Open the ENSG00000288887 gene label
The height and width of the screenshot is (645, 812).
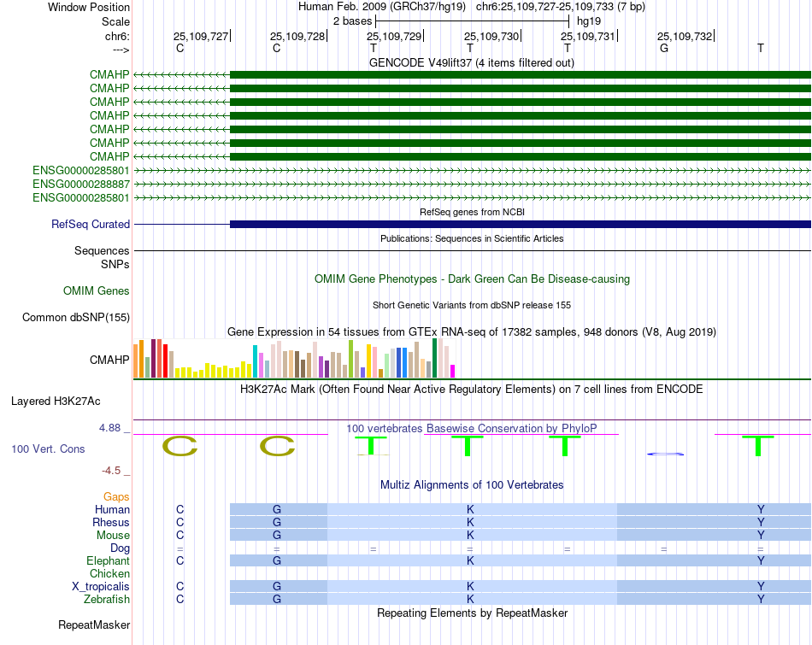81,184
